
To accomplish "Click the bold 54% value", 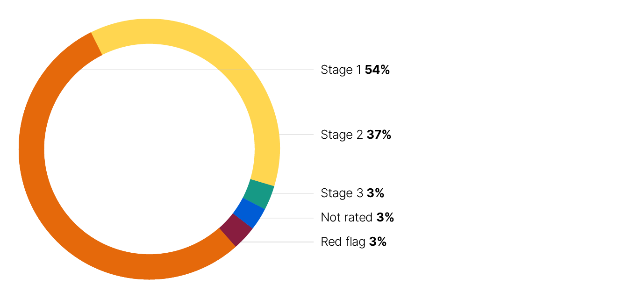I will pyautogui.click(x=377, y=70).
